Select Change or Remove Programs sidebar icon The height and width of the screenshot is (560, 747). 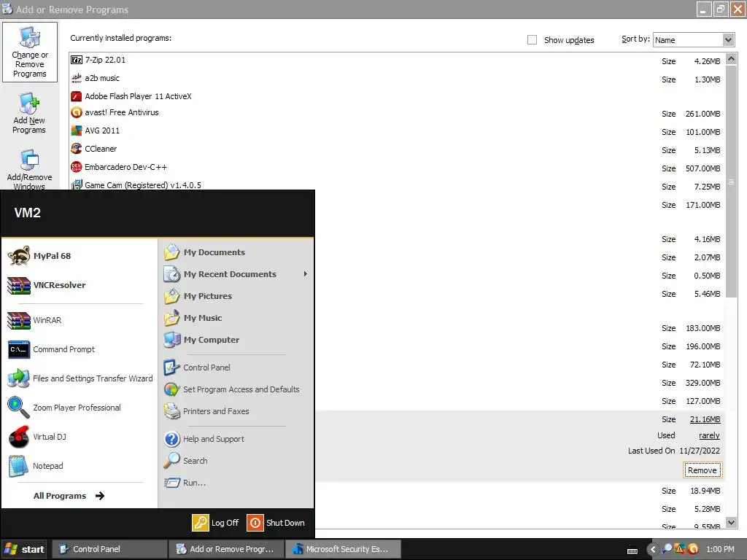tap(29, 52)
